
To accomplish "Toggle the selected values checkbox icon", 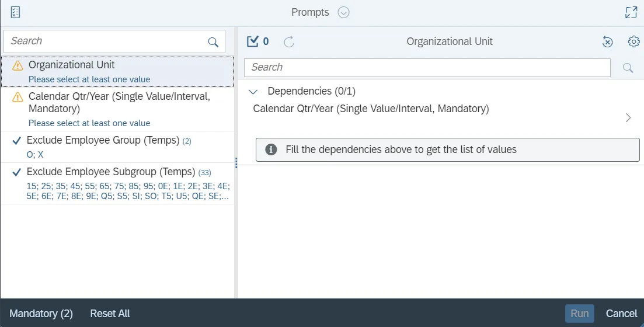I will point(253,41).
